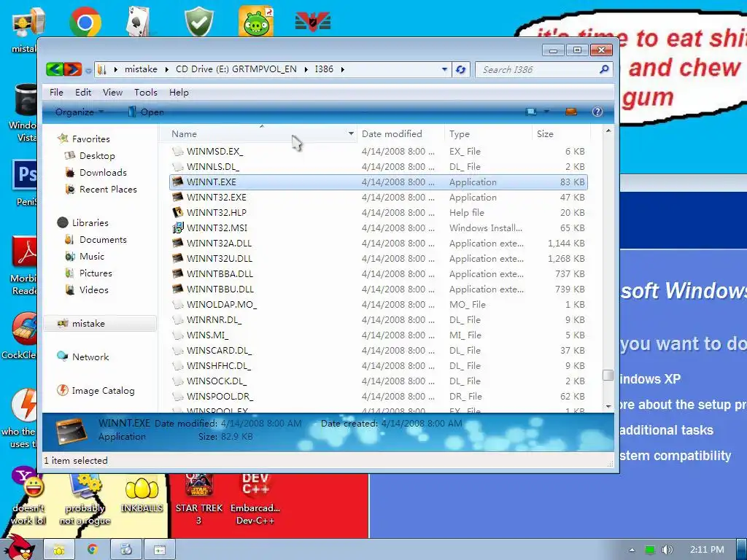Open the red winged emblem desktop icon
Image resolution: width=747 pixels, height=560 pixels.
[313, 22]
